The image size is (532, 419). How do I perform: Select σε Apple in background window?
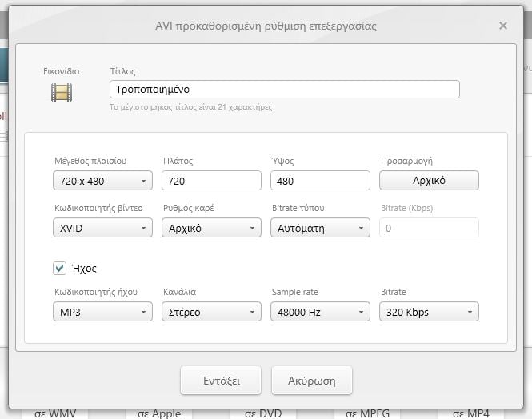tap(159, 413)
